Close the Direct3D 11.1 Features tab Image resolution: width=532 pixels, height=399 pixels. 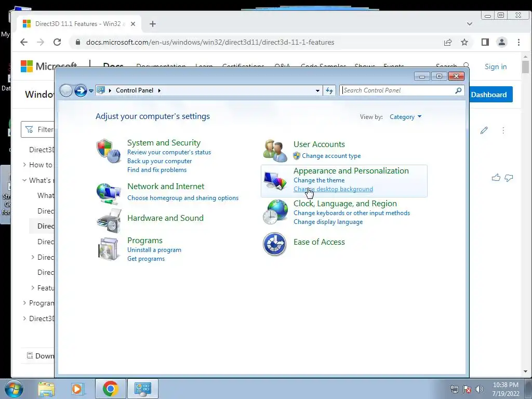[133, 24]
